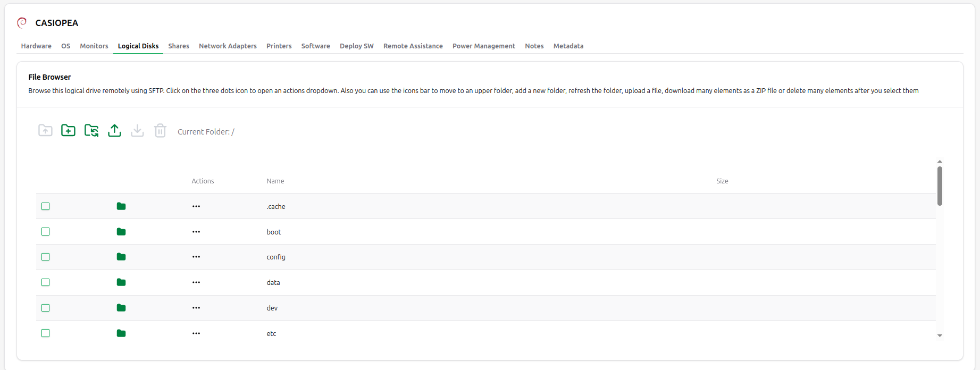The width and height of the screenshot is (980, 370).
Task: Show actions menu for config folder
Action: pyautogui.click(x=196, y=257)
